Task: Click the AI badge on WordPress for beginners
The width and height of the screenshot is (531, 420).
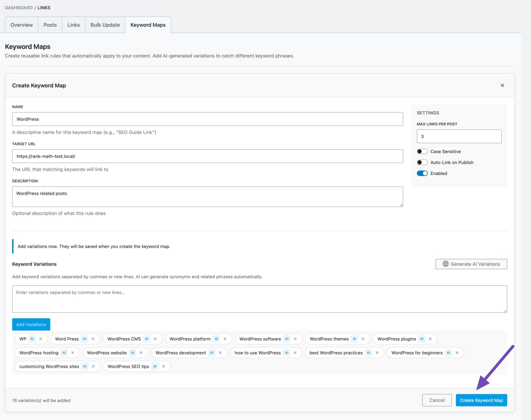Action: 448,353
